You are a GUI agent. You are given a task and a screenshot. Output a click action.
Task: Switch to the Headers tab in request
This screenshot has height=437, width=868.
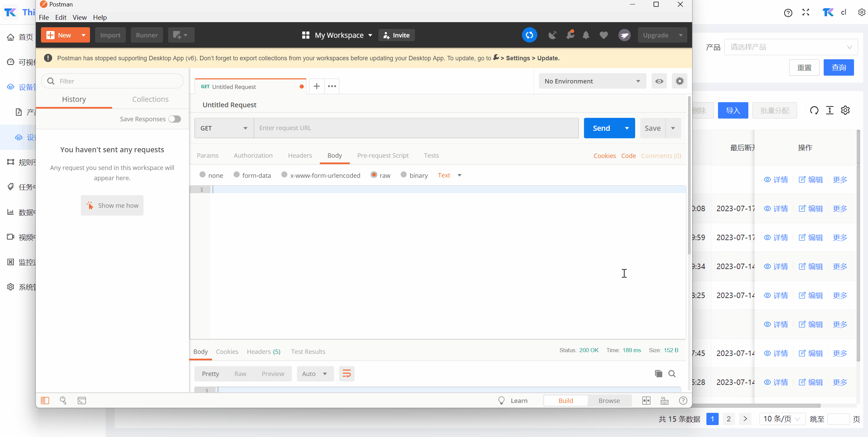pyautogui.click(x=300, y=155)
